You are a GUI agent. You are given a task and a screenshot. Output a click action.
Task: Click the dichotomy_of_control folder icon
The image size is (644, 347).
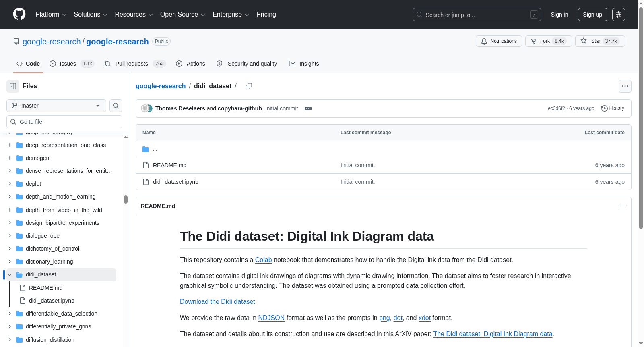[x=19, y=249]
